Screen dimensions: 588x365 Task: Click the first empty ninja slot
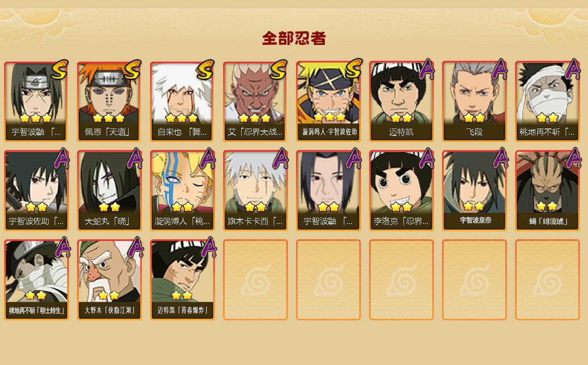coord(255,280)
